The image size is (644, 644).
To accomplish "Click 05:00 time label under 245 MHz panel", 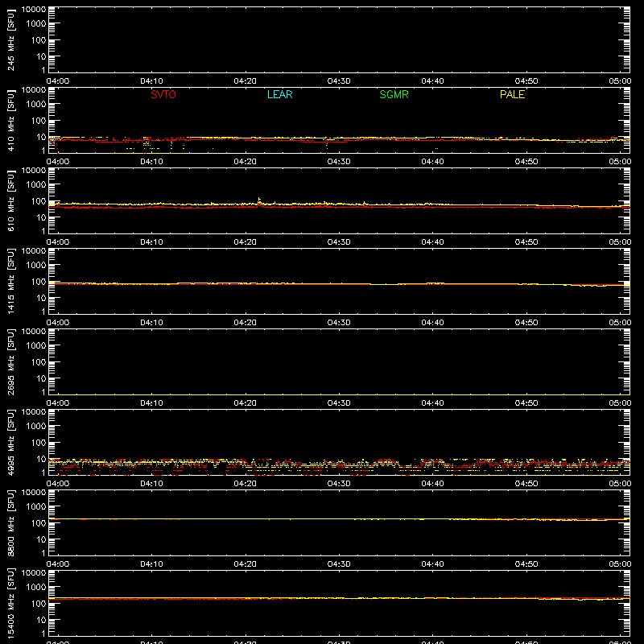I will click(620, 81).
